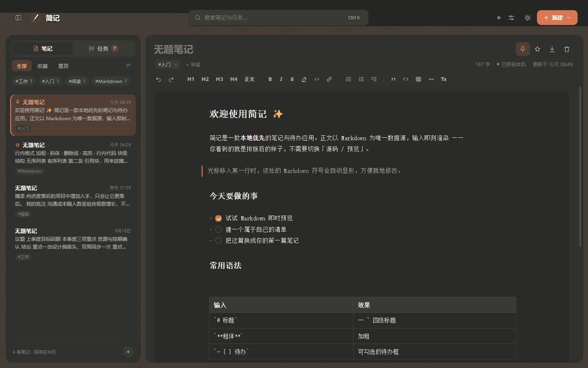Select the 置顶 filter
The image size is (588, 368).
(x=63, y=66)
